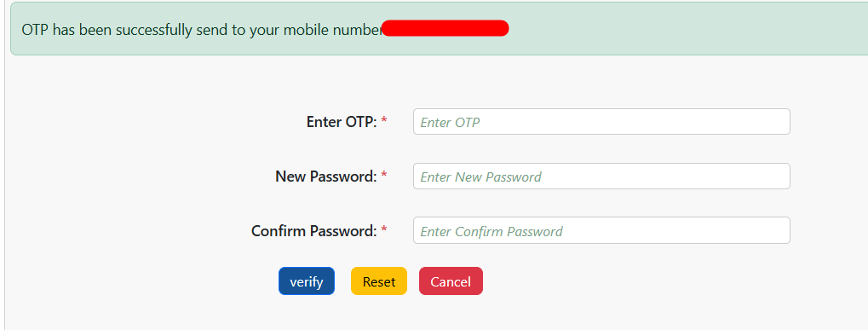Select the Confirm Password input field
868x330 pixels.
[x=601, y=230]
